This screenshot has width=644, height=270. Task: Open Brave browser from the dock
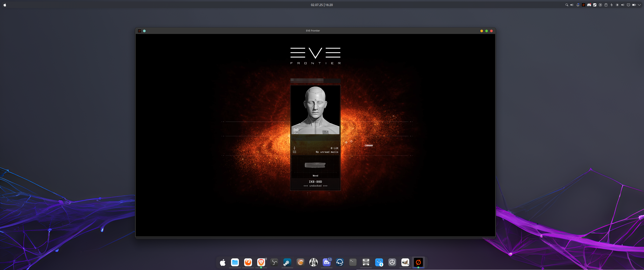coord(261,262)
